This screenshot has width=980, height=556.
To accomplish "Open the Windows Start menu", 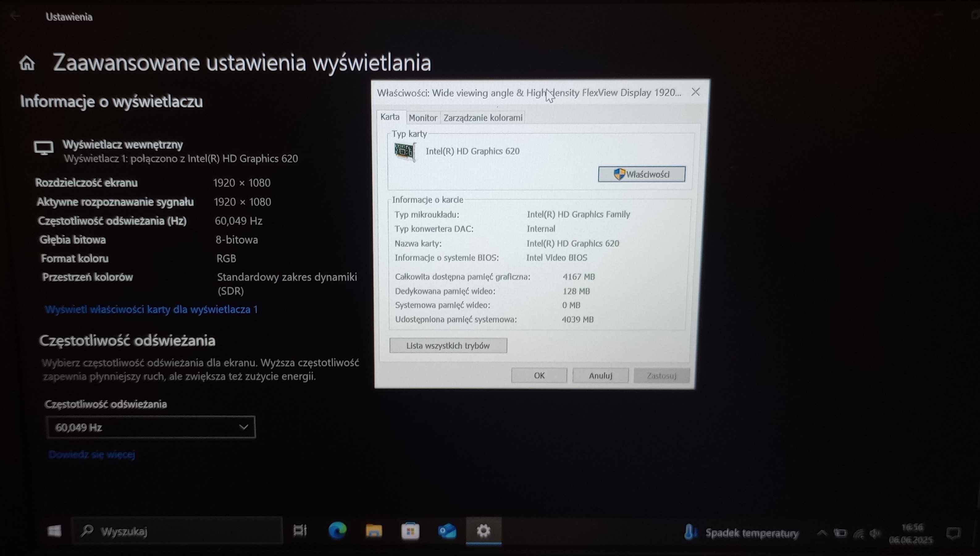I will point(54,531).
